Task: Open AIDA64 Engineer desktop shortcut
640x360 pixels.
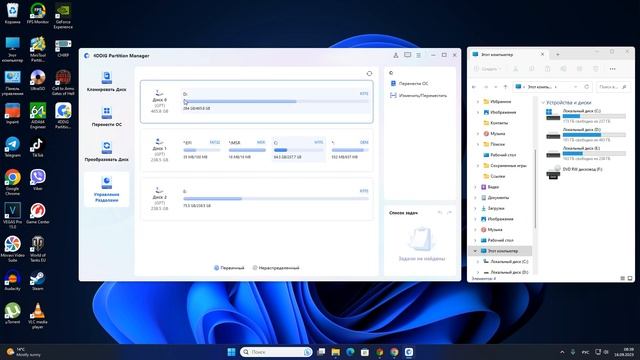Action: tap(38, 116)
